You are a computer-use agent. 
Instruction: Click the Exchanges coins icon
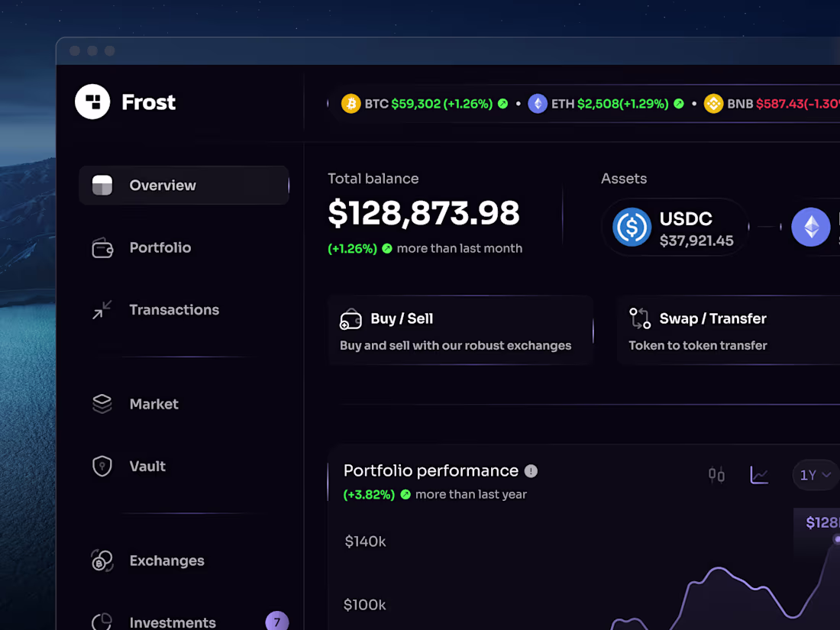(x=100, y=561)
